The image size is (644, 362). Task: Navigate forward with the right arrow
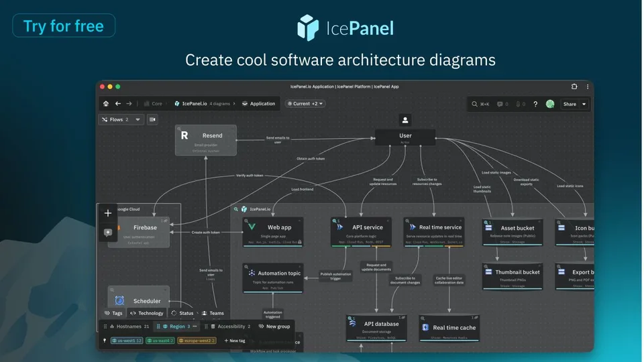129,104
